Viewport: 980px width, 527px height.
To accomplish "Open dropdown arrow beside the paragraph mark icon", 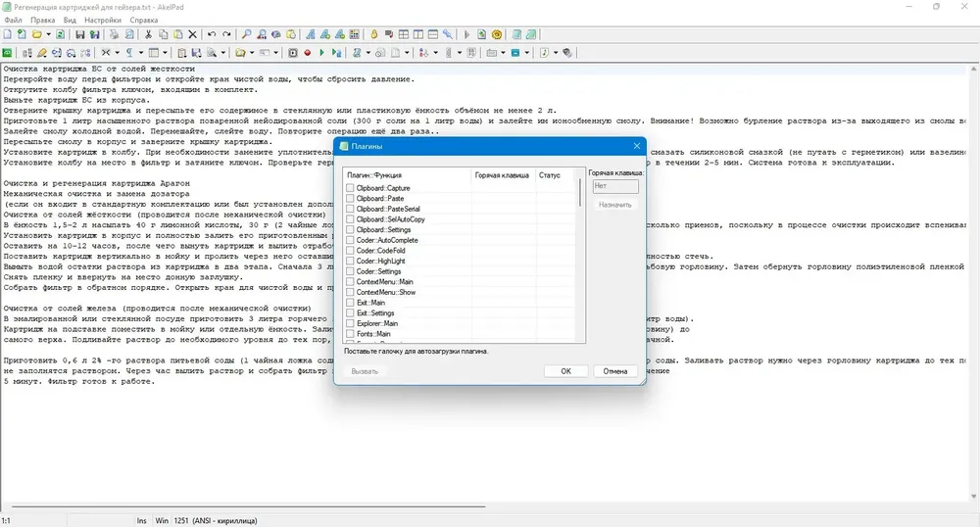I will [140, 53].
